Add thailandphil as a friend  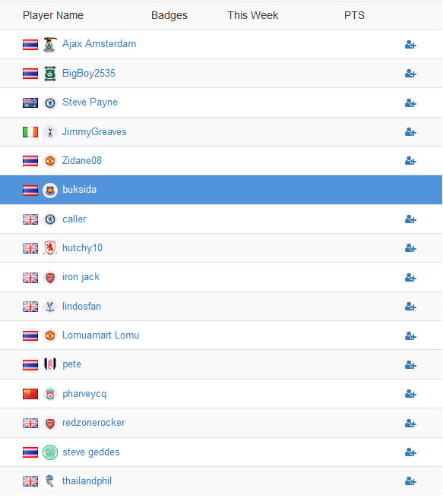410,481
